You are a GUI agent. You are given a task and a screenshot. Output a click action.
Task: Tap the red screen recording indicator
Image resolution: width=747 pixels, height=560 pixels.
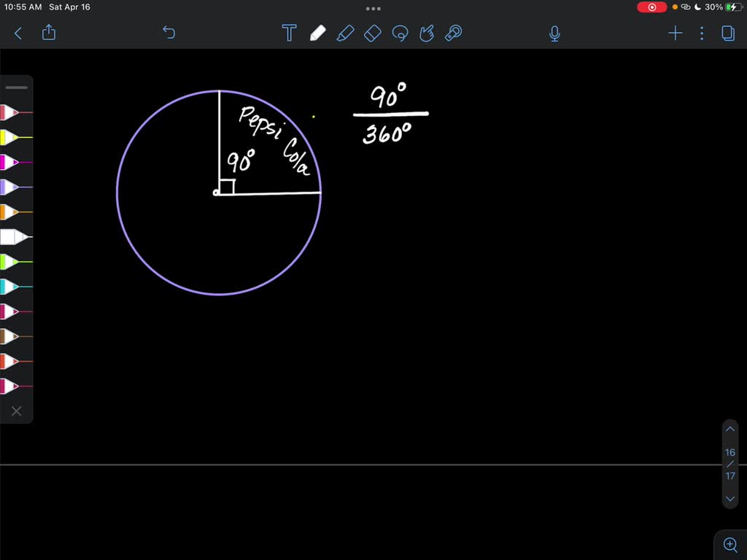pyautogui.click(x=651, y=7)
